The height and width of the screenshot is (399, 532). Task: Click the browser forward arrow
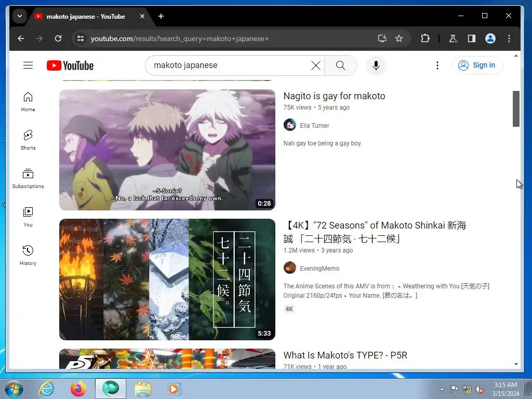[x=39, y=38]
